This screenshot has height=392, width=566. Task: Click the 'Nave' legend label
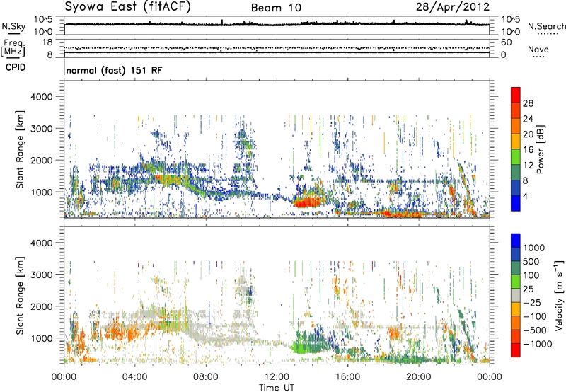pyautogui.click(x=538, y=49)
